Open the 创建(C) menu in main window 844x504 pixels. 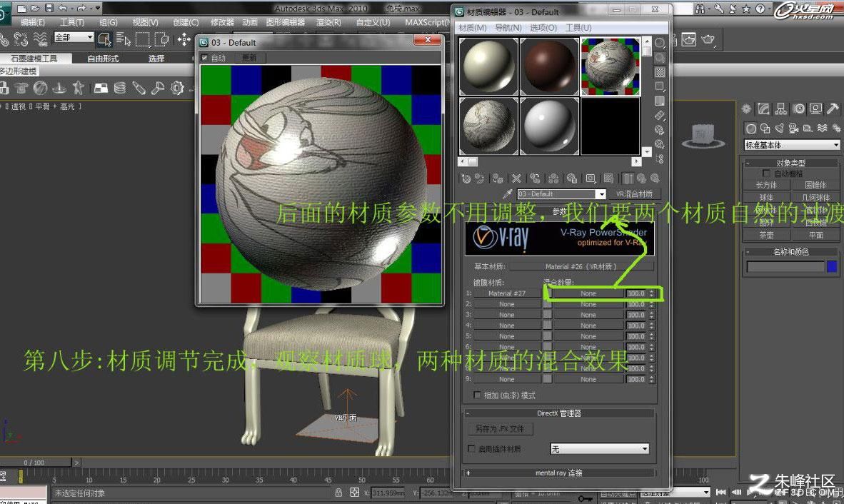click(186, 23)
